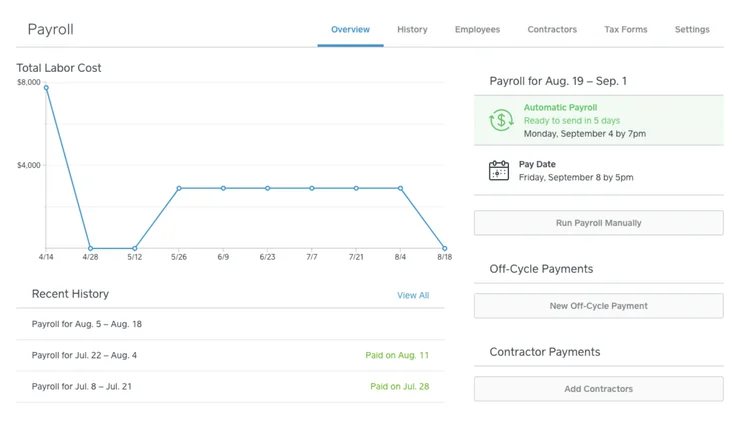Select the 8/4 data point on chart
744x426 pixels.
(400, 188)
